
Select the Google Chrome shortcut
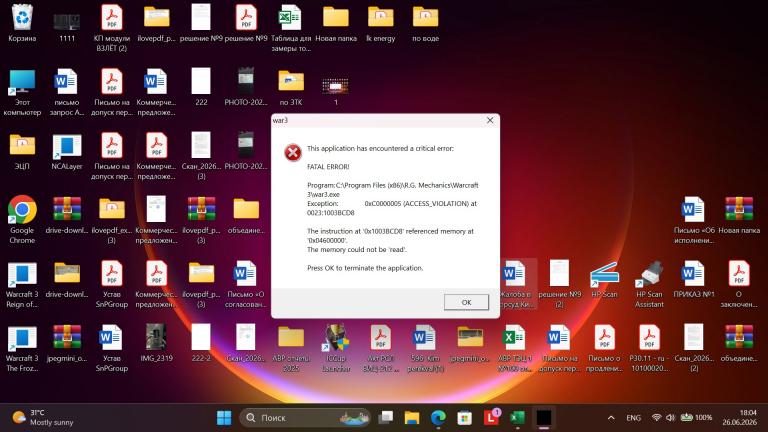pos(22,219)
